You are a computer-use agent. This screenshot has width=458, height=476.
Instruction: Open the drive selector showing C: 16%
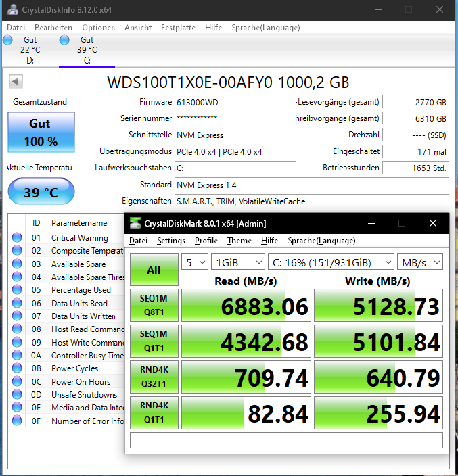[x=331, y=262]
